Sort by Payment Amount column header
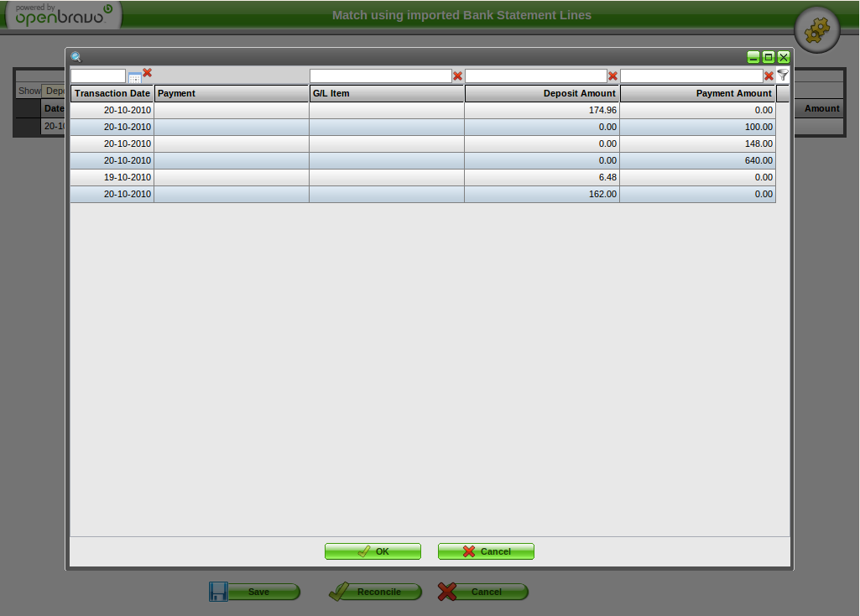Screen dimensions: 860x616 point(697,93)
